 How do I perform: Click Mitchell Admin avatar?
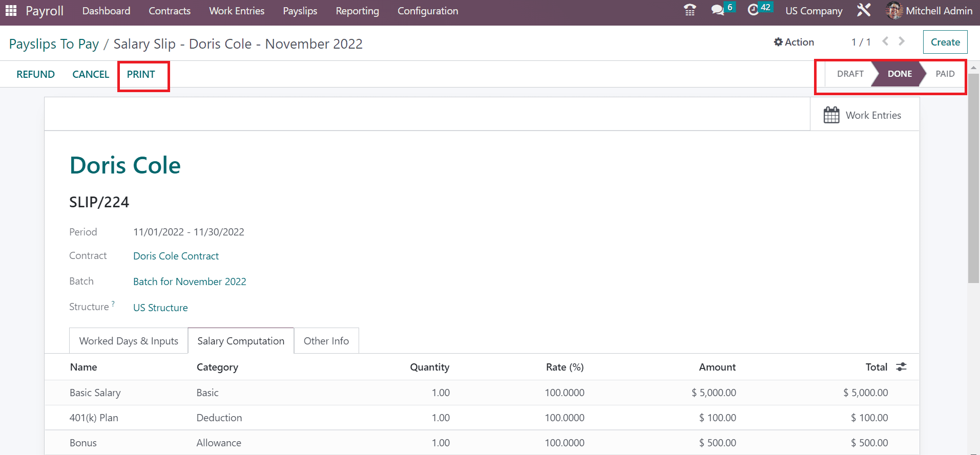[894, 11]
